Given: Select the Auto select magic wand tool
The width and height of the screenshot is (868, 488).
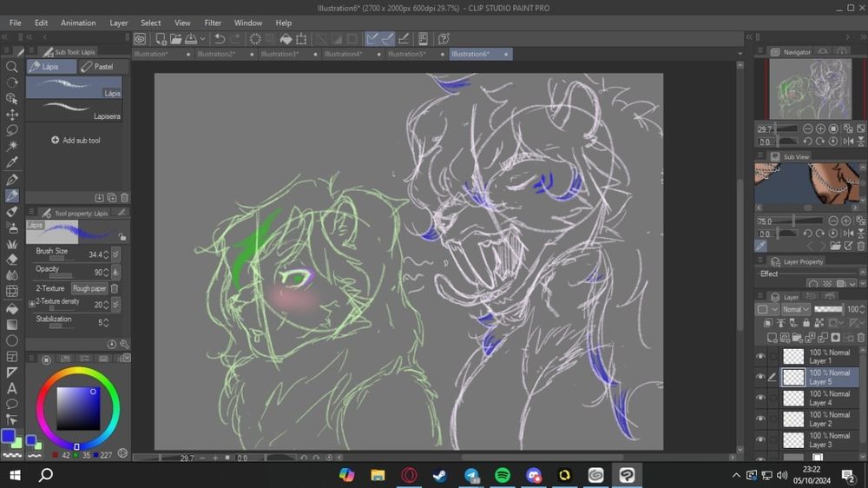Looking at the screenshot, I should [x=11, y=146].
